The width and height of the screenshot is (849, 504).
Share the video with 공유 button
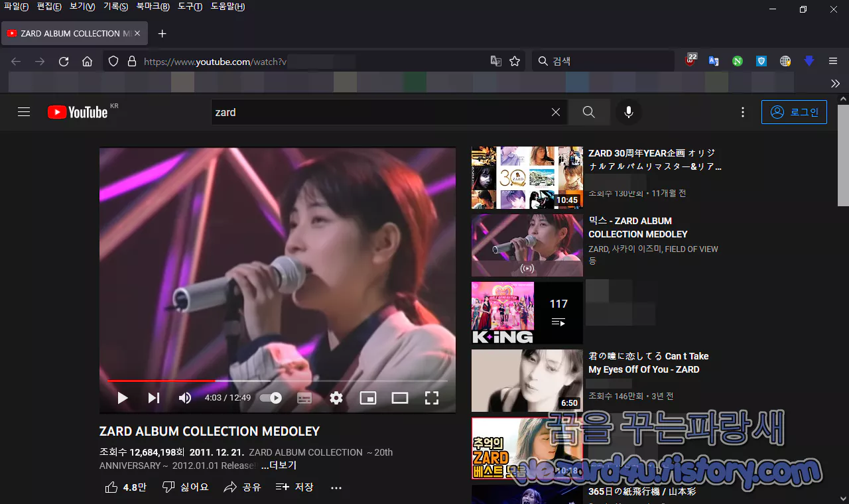coord(243,487)
